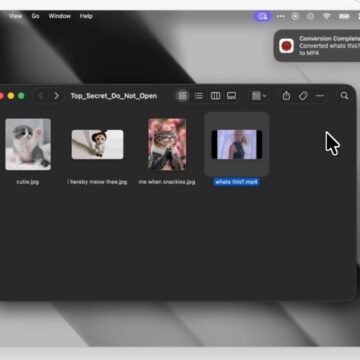Image resolution: width=360 pixels, height=360 pixels.
Task: Click the Wi-Fi menu bar icon
Action: coord(327,16)
